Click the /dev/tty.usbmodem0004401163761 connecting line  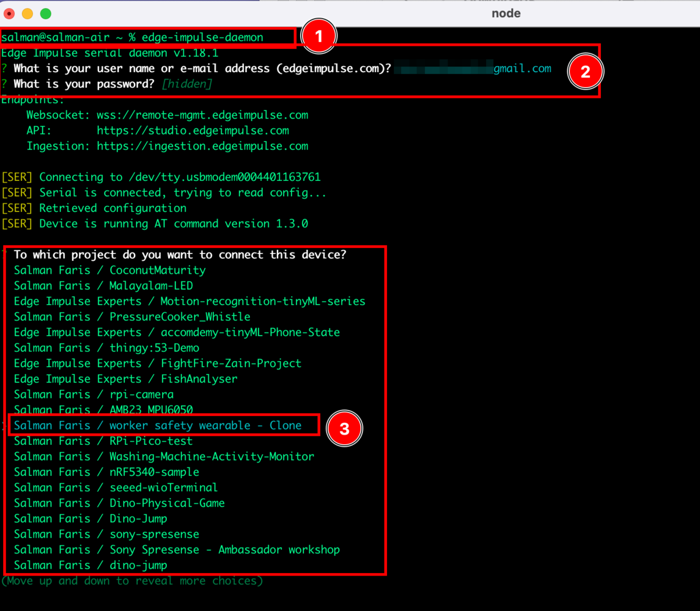click(x=161, y=177)
